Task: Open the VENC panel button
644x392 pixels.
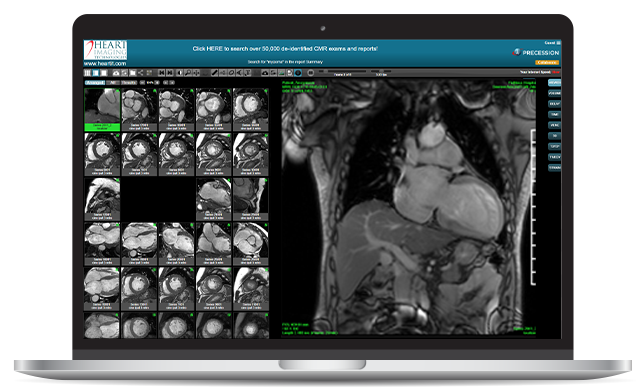Action: click(x=554, y=125)
